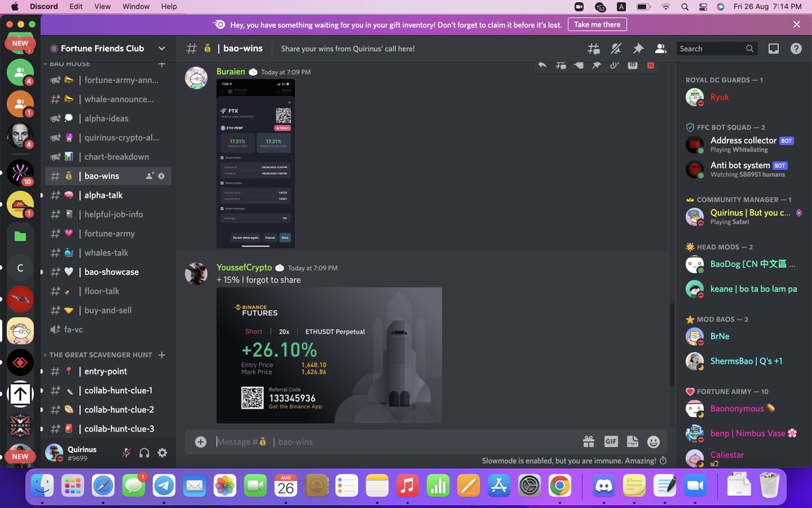This screenshot has width=812, height=508.
Task: Open Telegram in the Dock
Action: pyautogui.click(x=164, y=486)
